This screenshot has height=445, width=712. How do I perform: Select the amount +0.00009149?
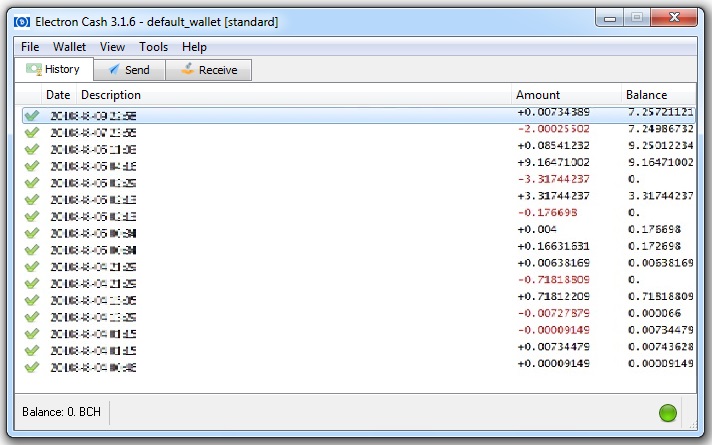coord(554,364)
